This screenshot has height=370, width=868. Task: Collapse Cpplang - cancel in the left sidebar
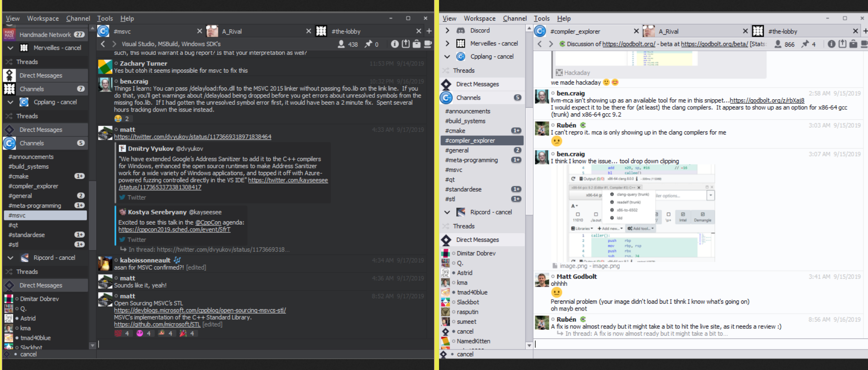(10, 102)
